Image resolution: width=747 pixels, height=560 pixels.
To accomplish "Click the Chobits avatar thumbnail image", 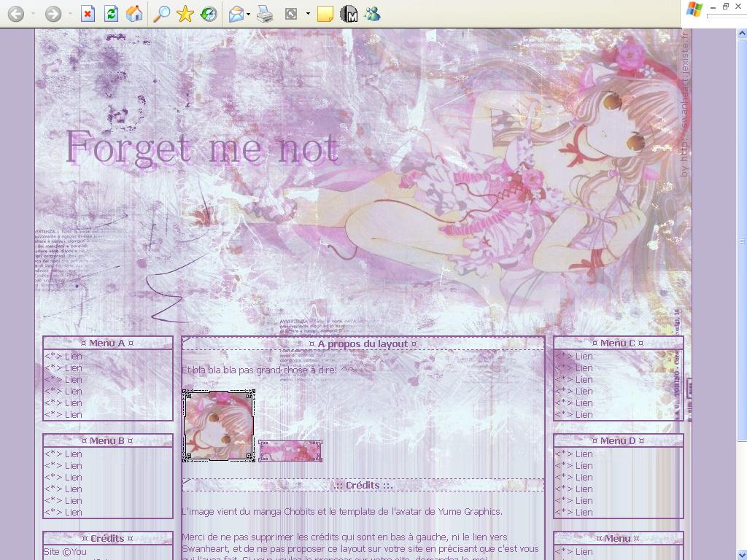I will tap(219, 426).
